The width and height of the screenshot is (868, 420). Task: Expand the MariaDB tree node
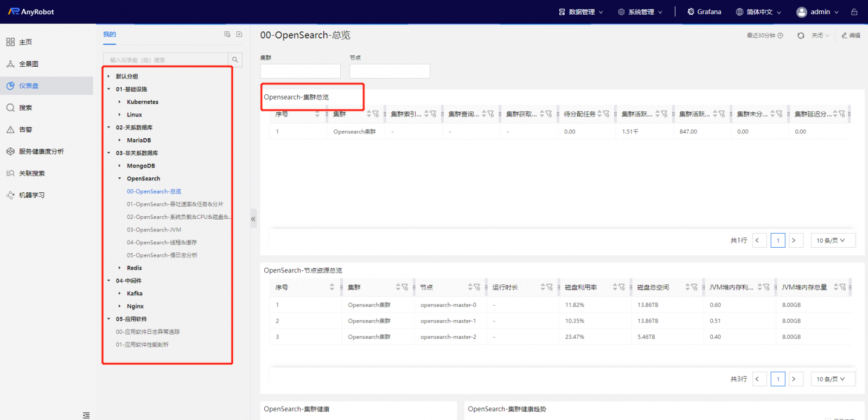(119, 140)
